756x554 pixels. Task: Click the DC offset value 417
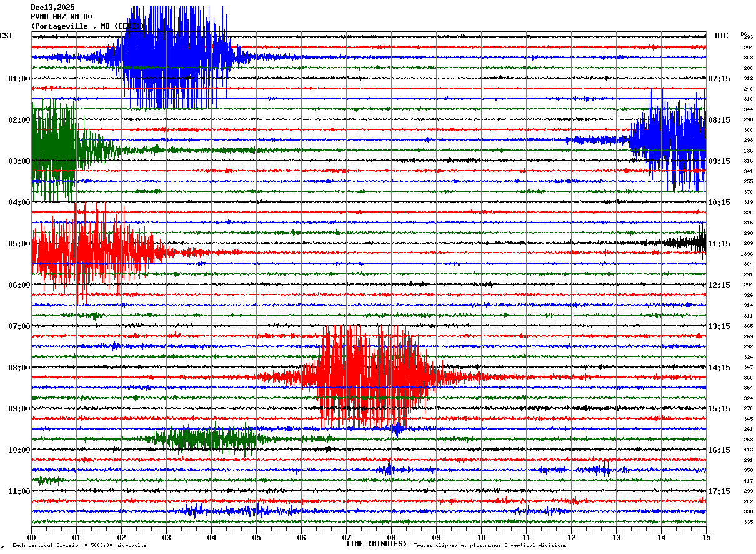pos(748,481)
